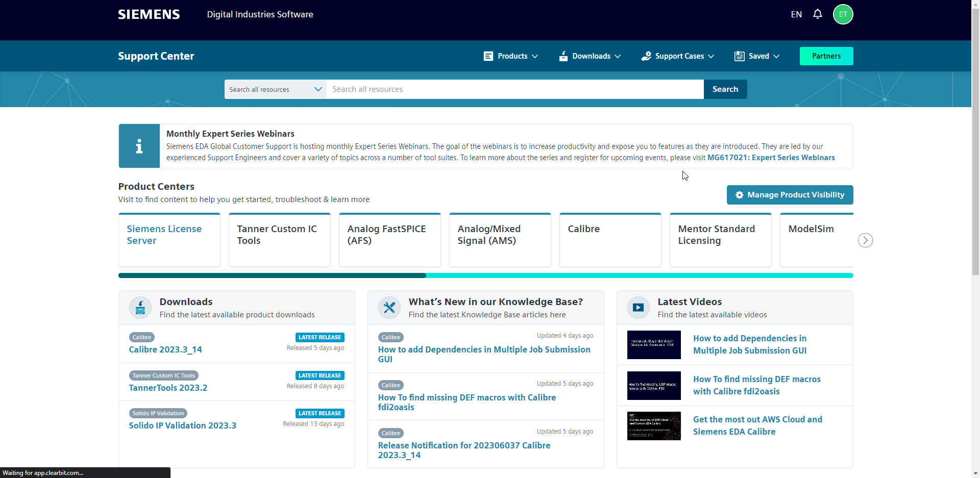The image size is (980, 478).
Task: Open the Calibre 2023.3_14 download link
Action: [165, 349]
